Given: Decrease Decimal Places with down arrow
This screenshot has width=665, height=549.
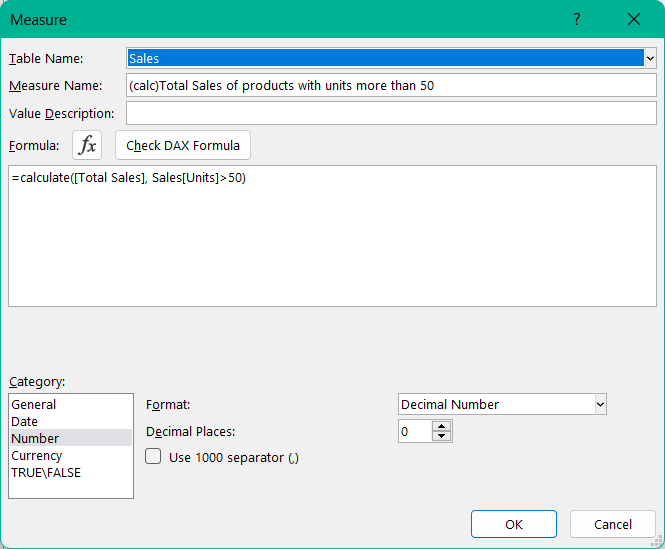Looking at the screenshot, I should click(442, 436).
